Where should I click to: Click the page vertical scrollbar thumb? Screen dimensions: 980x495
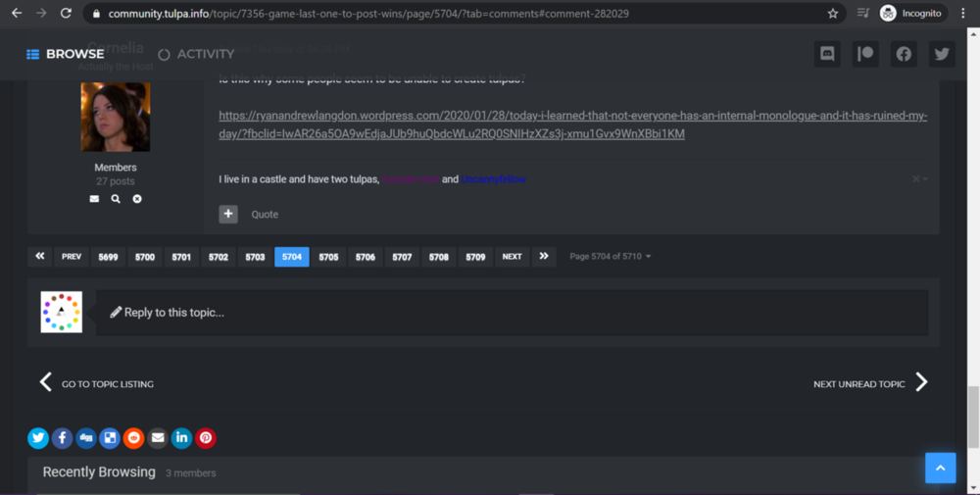coord(973,417)
